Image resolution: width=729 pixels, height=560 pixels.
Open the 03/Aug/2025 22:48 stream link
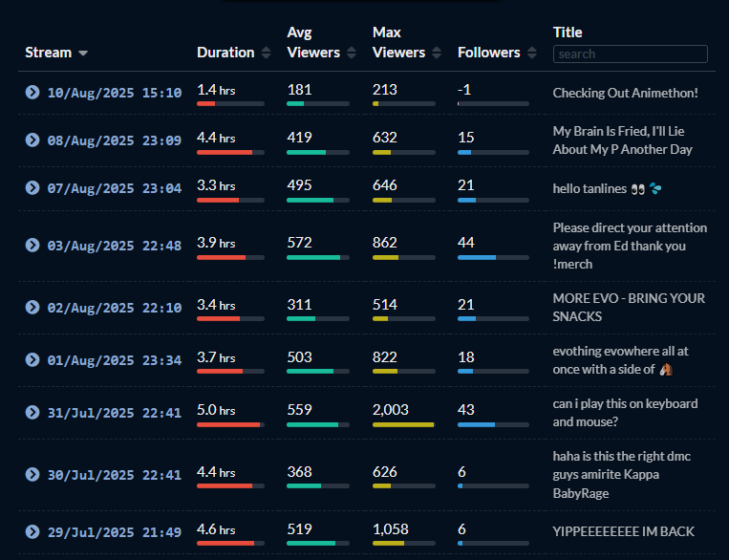115,246
